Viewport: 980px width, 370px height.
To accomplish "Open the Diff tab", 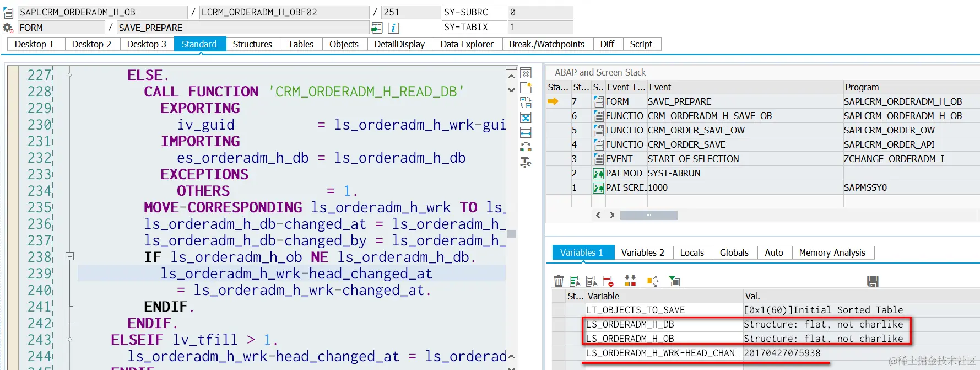I will tap(607, 44).
